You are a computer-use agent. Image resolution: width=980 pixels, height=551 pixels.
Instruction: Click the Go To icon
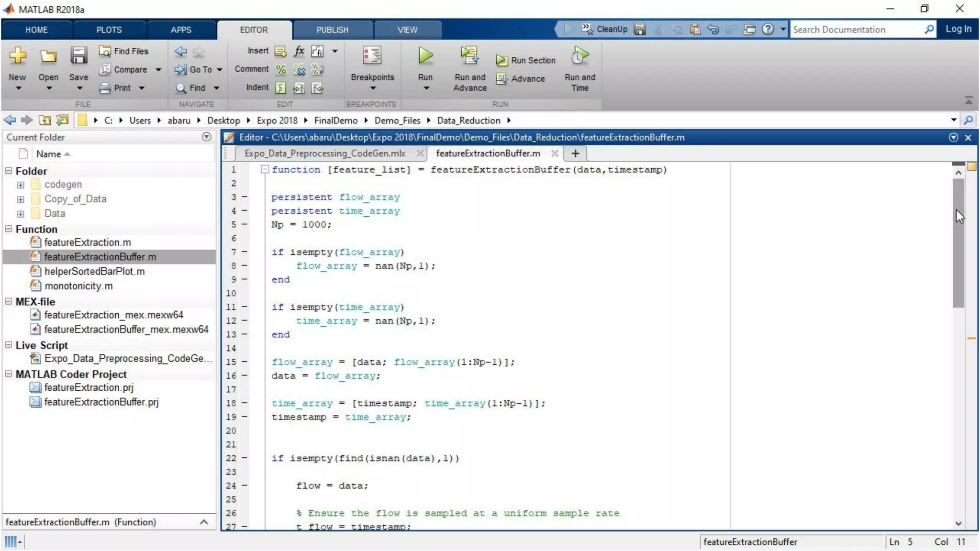(x=180, y=70)
